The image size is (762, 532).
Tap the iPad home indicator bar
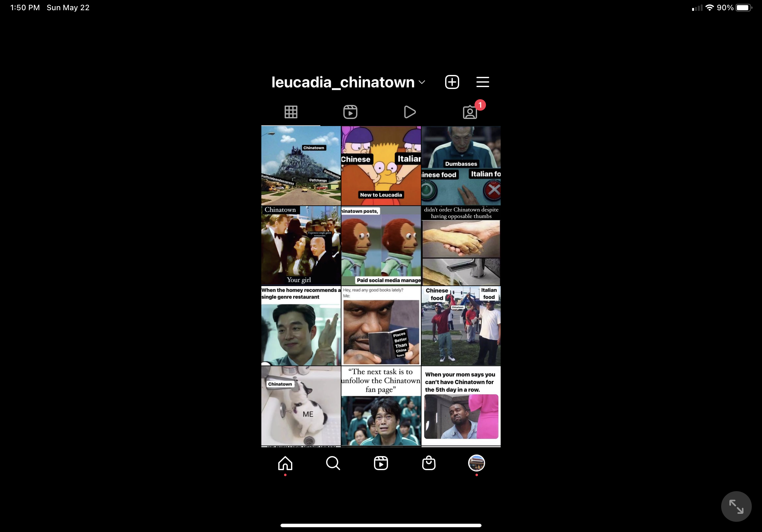coord(381,525)
